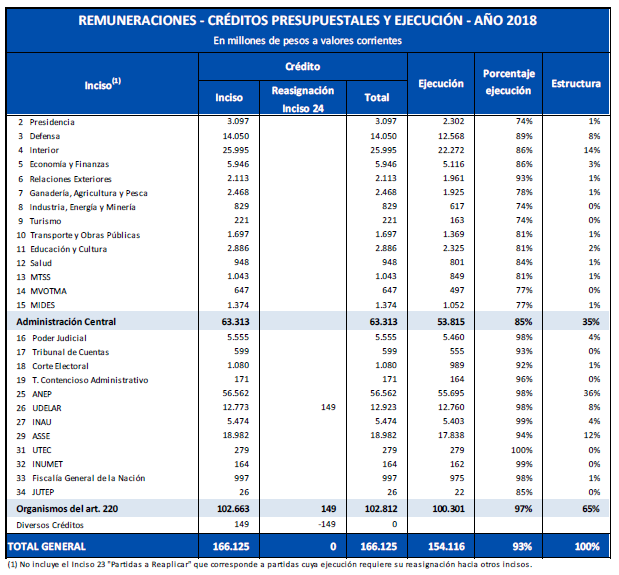The image size is (619, 575).
Task: Select Poder Judicial's Ejecución value 5.460
Action: click(453, 337)
